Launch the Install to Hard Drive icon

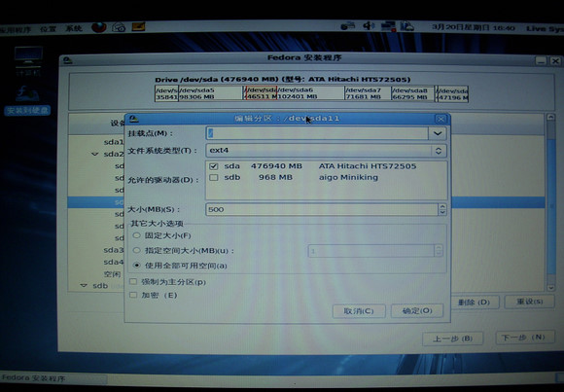click(27, 101)
